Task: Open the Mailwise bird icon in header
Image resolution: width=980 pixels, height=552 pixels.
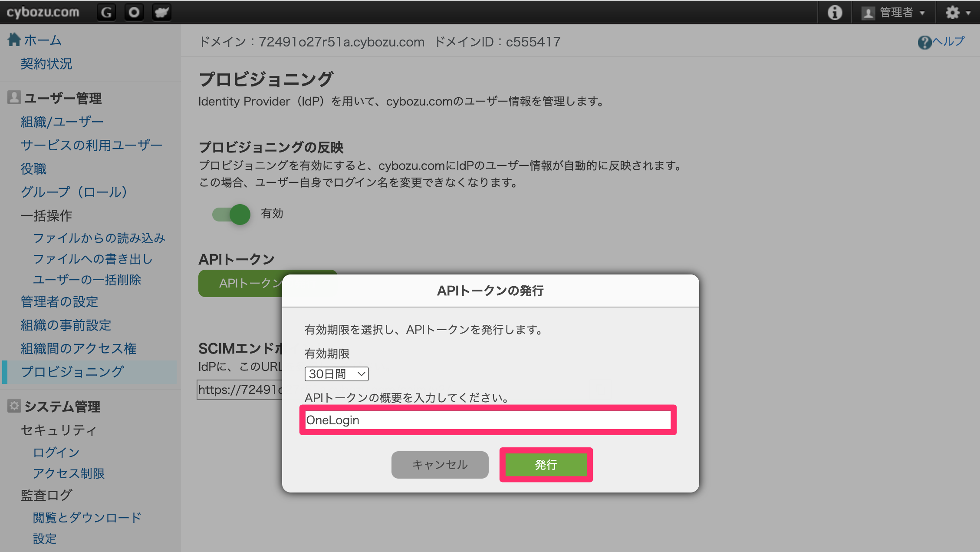Action: [x=162, y=12]
